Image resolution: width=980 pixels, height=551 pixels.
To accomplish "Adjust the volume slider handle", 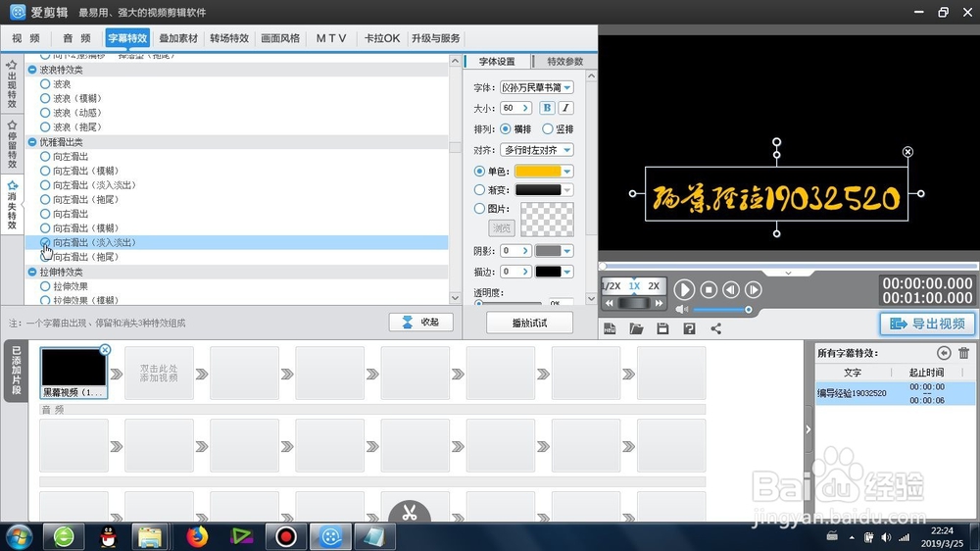I will [748, 310].
